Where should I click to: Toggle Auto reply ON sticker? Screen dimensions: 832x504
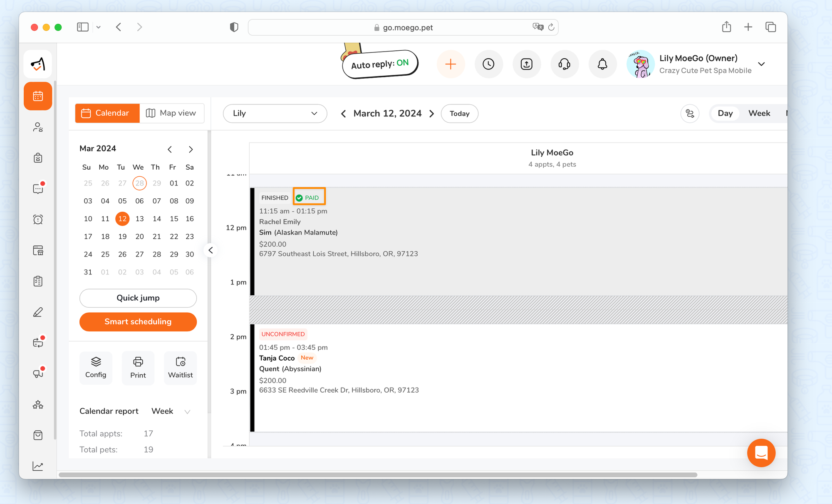point(380,64)
